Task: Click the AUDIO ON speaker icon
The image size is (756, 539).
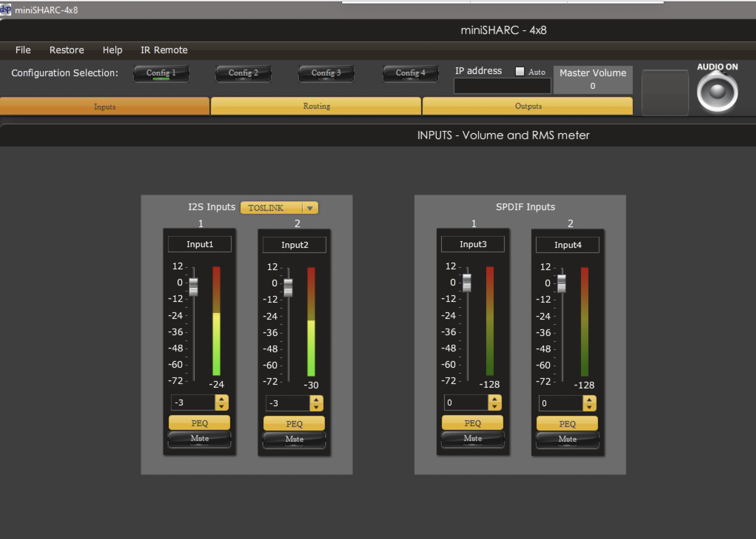Action: pyautogui.click(x=717, y=92)
